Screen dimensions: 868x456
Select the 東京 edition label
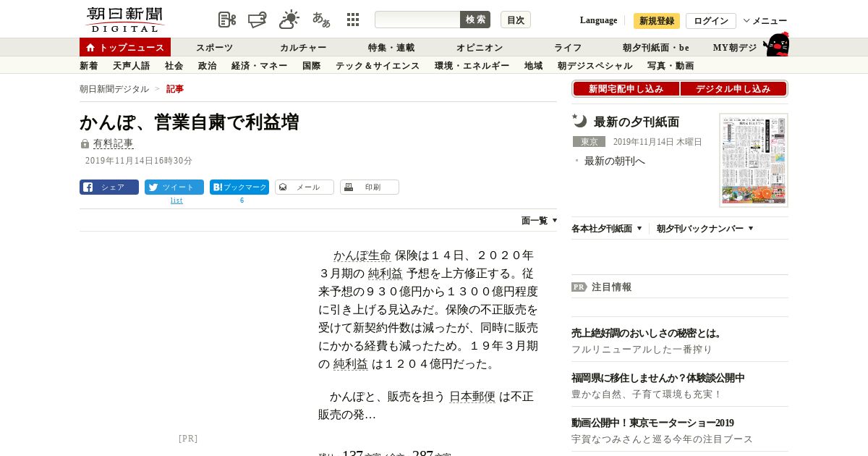coord(589,142)
